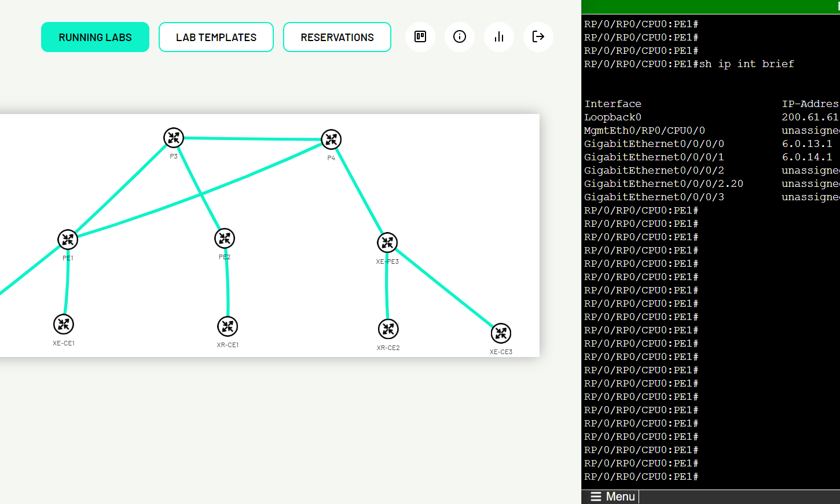Open the board layout icon button

pyautogui.click(x=420, y=37)
